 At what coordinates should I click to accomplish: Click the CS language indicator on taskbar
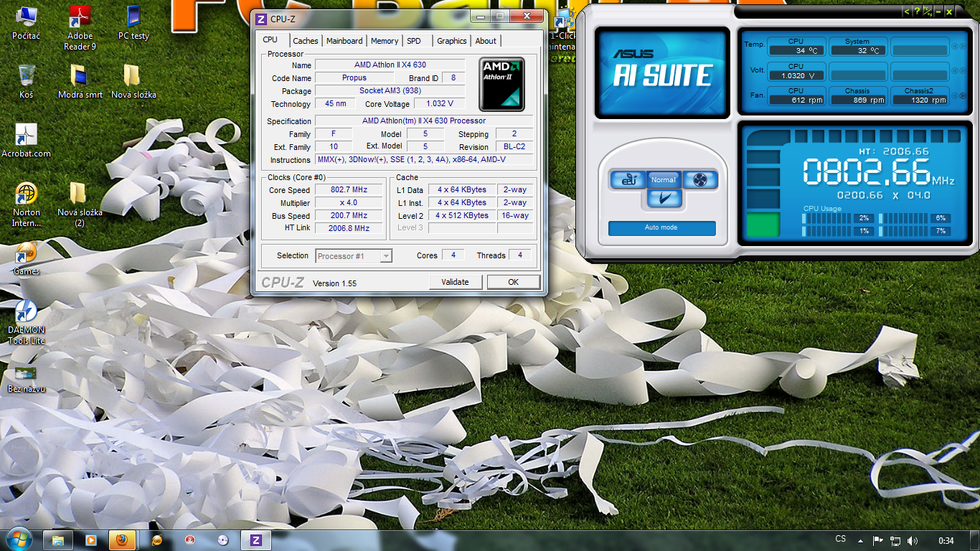[x=841, y=539]
